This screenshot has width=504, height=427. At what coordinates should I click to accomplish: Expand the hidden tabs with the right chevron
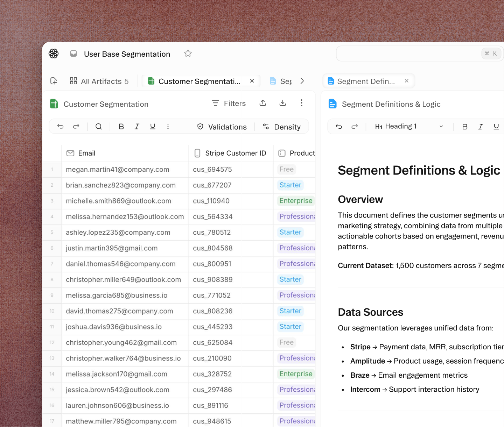(302, 81)
